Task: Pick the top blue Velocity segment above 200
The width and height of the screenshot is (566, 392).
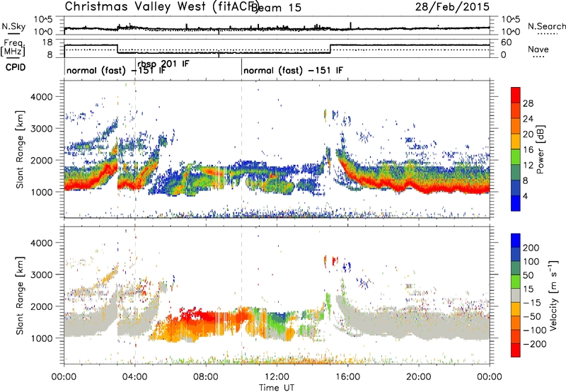Action: [516, 241]
